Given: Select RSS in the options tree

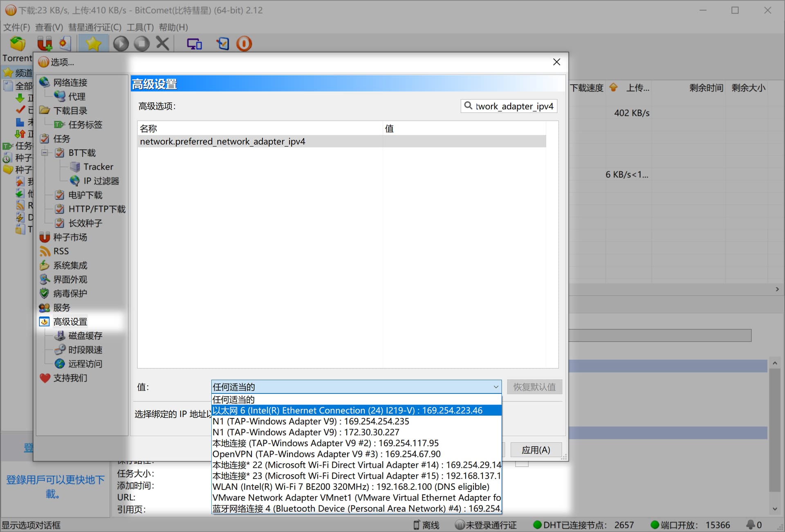Looking at the screenshot, I should pyautogui.click(x=61, y=251).
